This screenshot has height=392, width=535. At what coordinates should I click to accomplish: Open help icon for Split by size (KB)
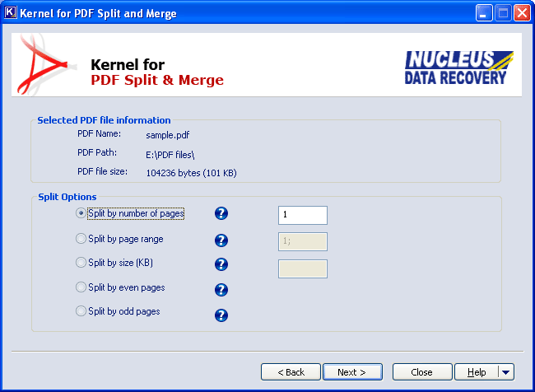coord(221,264)
